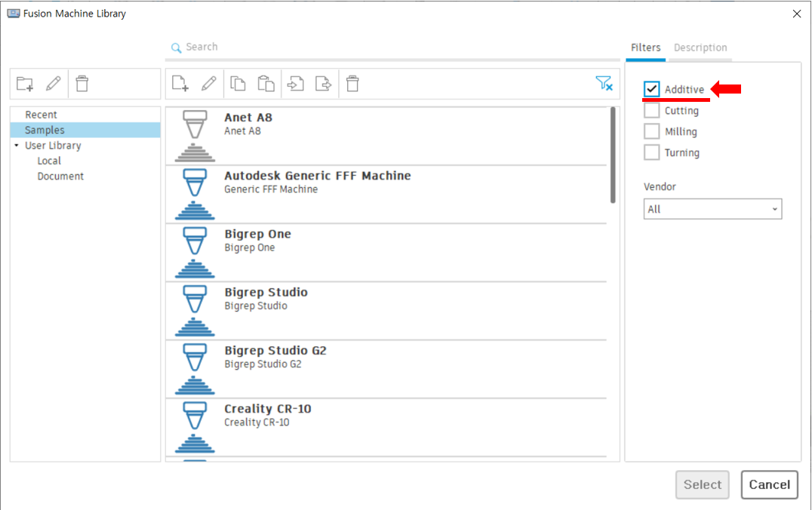Clear filters with the funnel icon
The image size is (812, 510).
(x=604, y=83)
